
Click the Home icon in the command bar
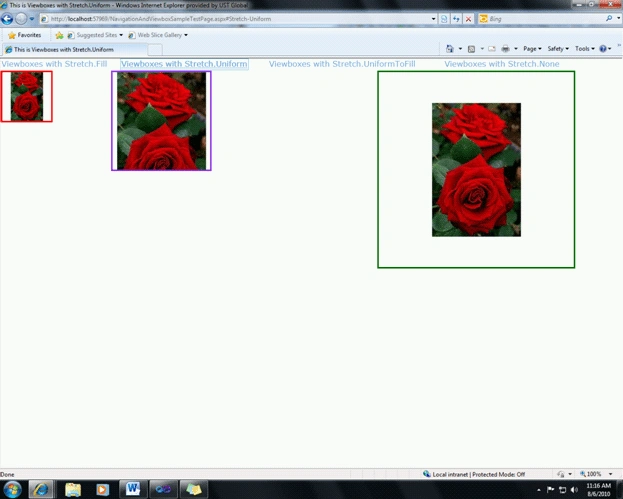[x=450, y=48]
